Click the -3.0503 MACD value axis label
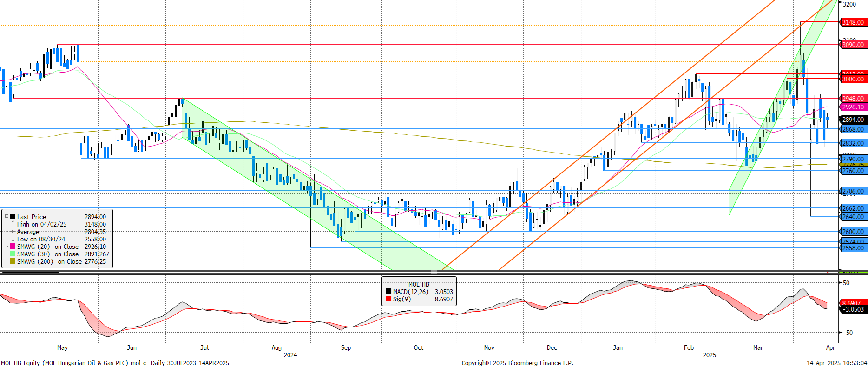 (x=853, y=309)
